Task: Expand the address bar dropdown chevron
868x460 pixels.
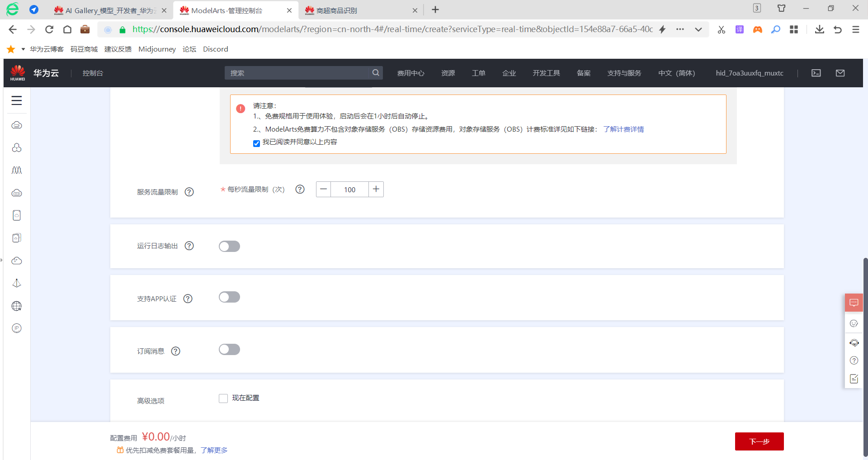Action: (x=698, y=29)
